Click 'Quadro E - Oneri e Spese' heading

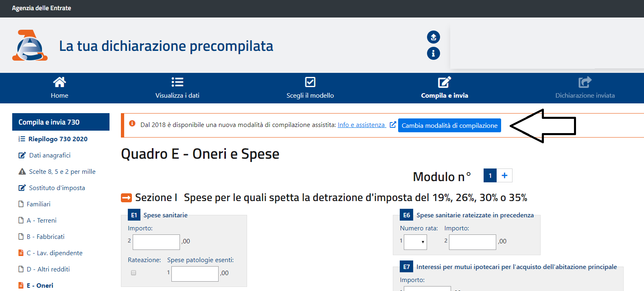pyautogui.click(x=200, y=154)
